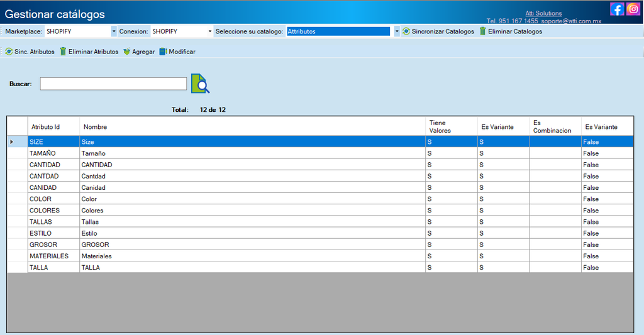Click Sincronizar Catalogos label
Viewport: 644px width, 335px height.
(x=443, y=31)
